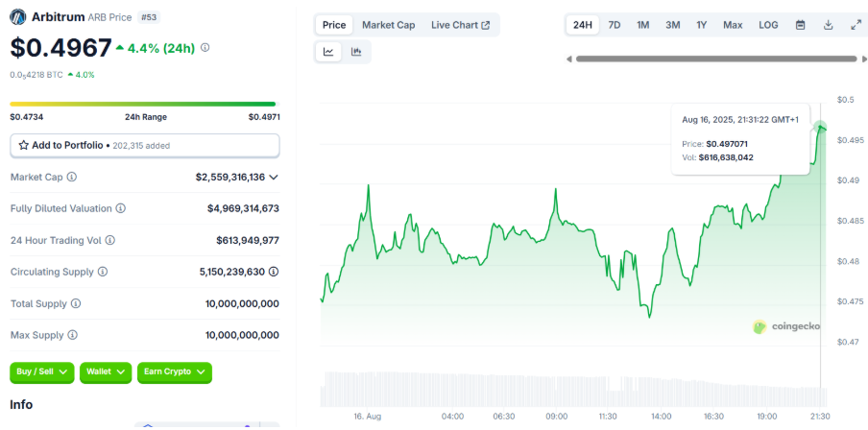The height and width of the screenshot is (430, 868).
Task: Click the info icon beside 4.4% (24h)
Action: 205,48
